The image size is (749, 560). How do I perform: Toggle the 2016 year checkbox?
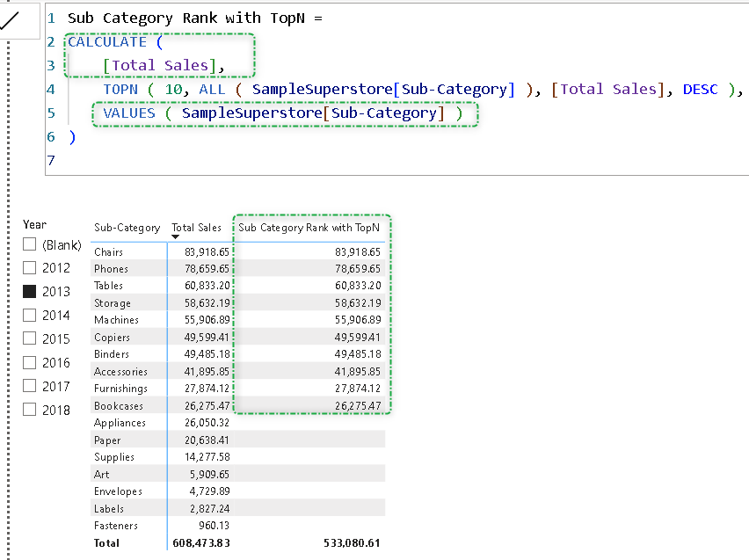(x=30, y=362)
